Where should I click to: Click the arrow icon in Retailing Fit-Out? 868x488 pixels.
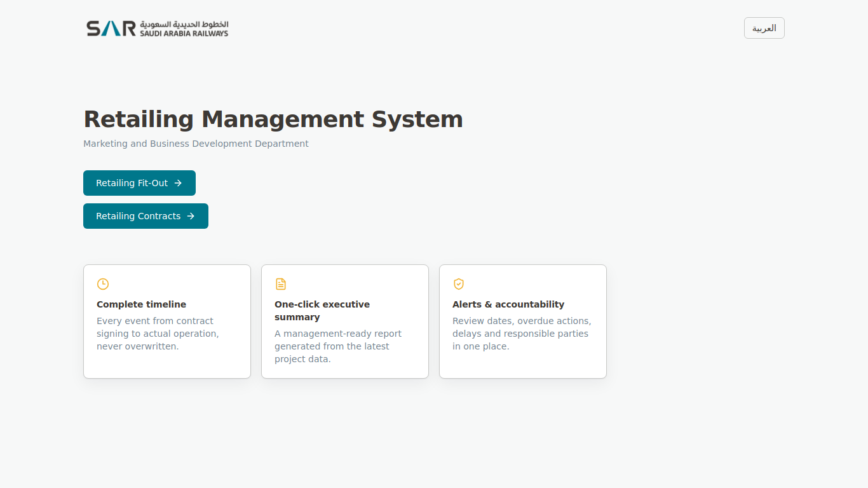178,183
